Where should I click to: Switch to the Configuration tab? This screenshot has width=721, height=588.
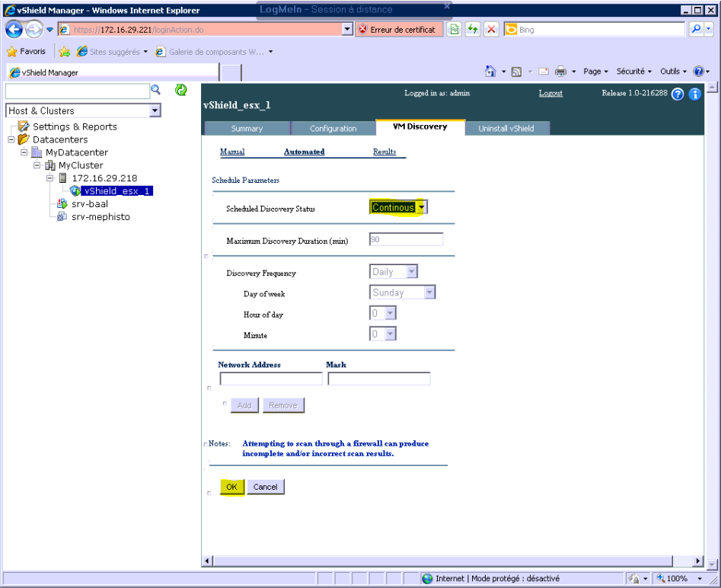tap(333, 129)
